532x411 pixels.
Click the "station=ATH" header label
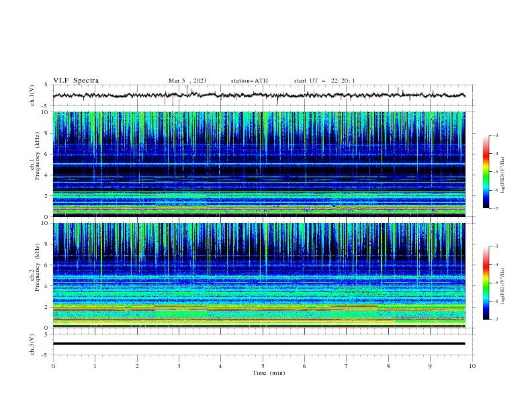[x=249, y=81]
